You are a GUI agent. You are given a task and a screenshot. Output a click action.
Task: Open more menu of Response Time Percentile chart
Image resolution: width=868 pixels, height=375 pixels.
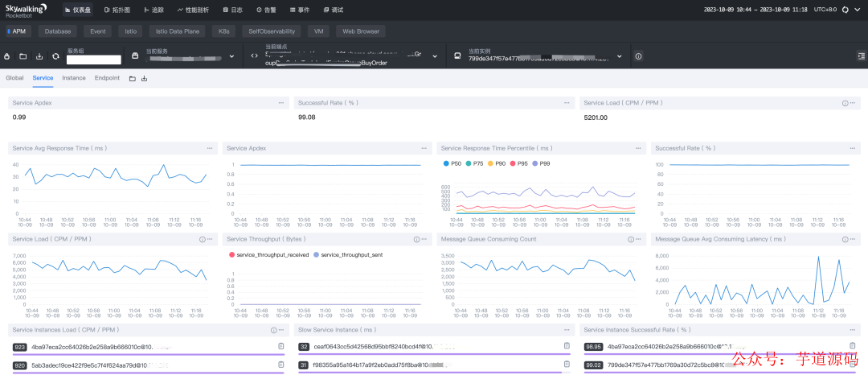pyautogui.click(x=638, y=148)
